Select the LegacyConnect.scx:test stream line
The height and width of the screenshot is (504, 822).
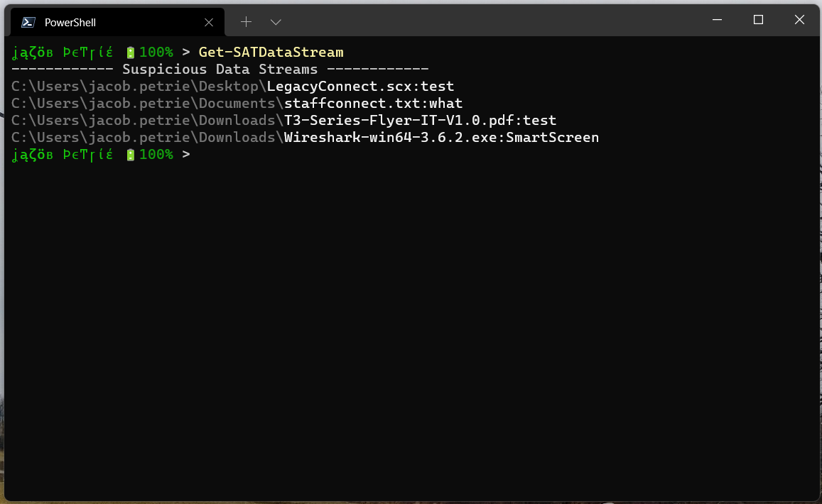point(232,85)
